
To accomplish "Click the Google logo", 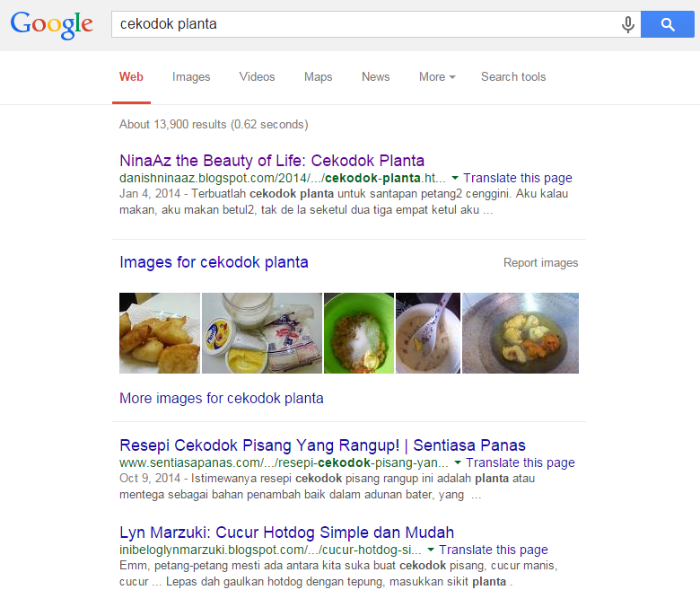I will click(x=52, y=25).
